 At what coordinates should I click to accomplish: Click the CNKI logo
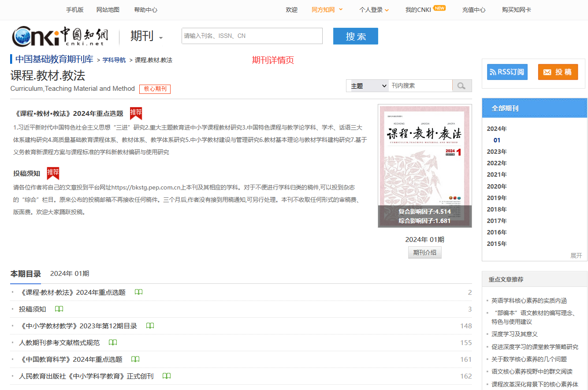click(60, 36)
